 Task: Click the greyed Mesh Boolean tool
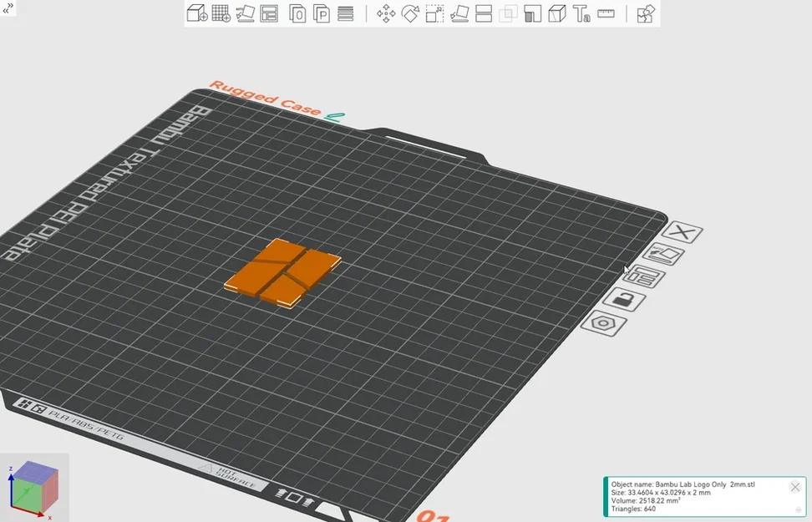(508, 13)
